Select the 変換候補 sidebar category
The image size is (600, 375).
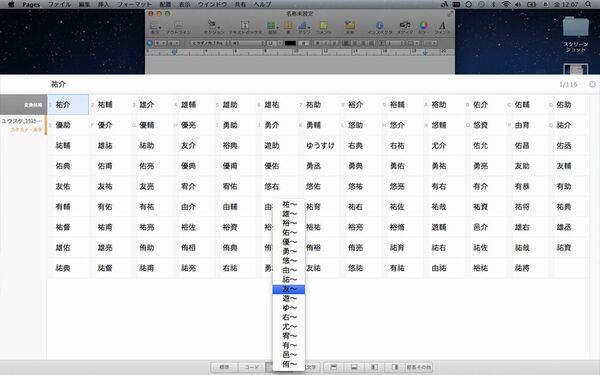click(23, 105)
